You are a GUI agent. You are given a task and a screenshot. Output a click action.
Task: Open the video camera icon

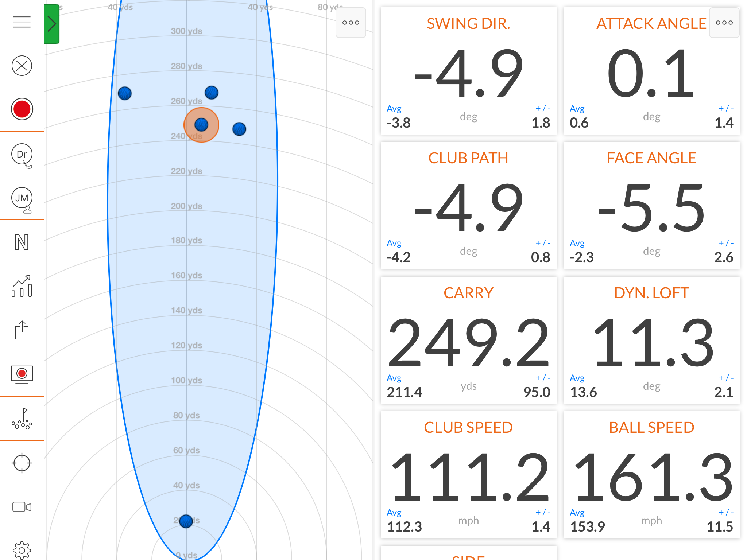22,507
